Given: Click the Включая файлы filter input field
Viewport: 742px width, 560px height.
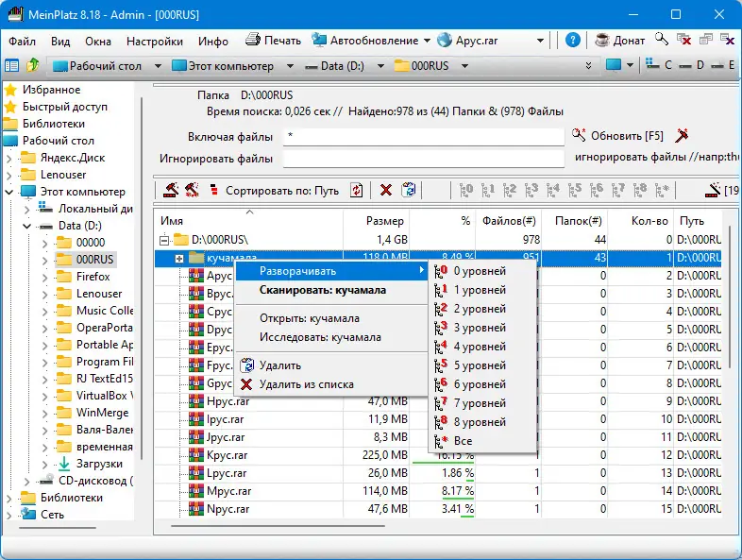Looking at the screenshot, I should (x=423, y=136).
